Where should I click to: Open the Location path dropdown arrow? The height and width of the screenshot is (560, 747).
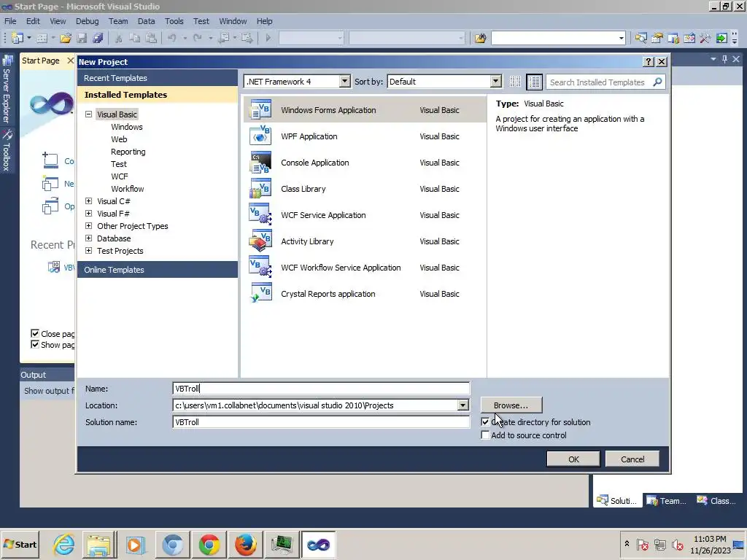[462, 405]
